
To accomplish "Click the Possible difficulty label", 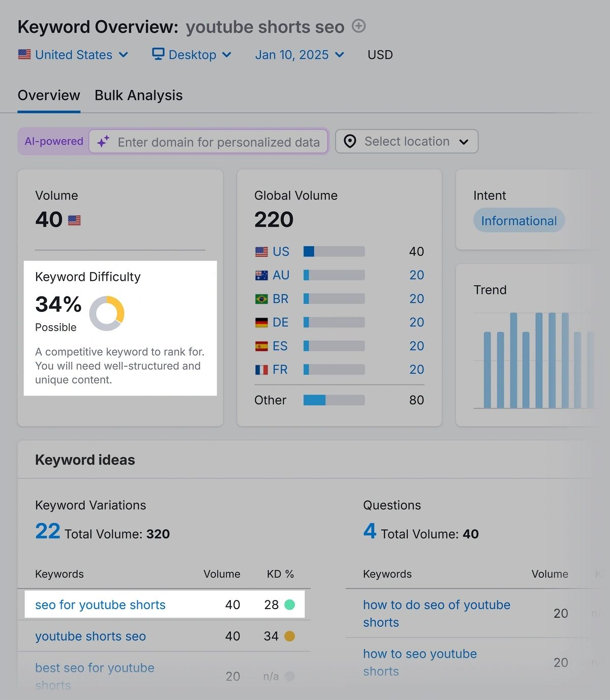I will [56, 328].
